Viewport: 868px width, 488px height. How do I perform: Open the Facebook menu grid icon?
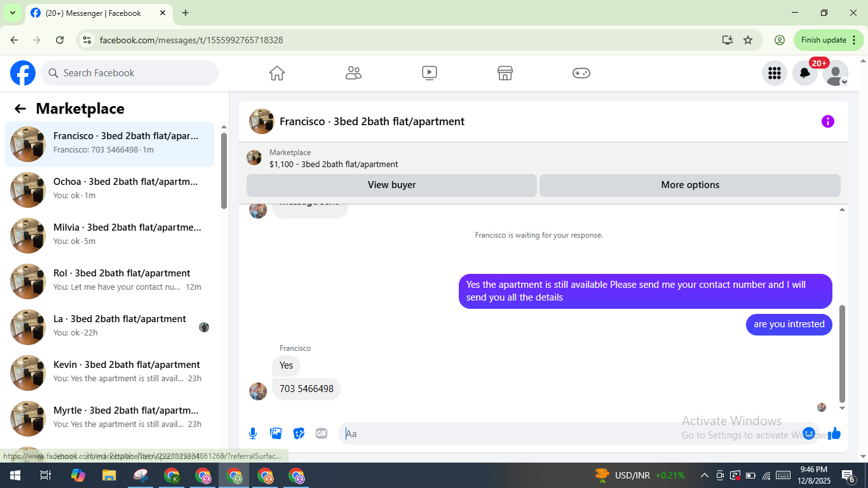pyautogui.click(x=775, y=73)
